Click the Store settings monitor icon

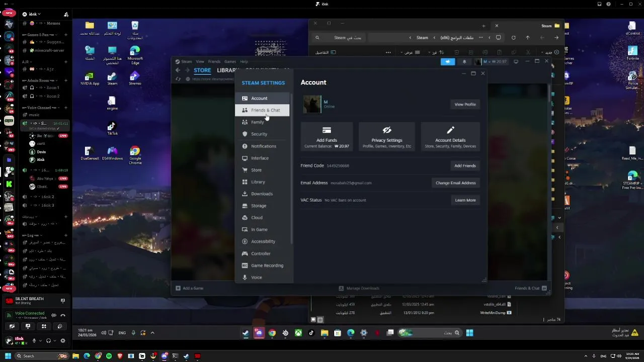[x=245, y=170]
